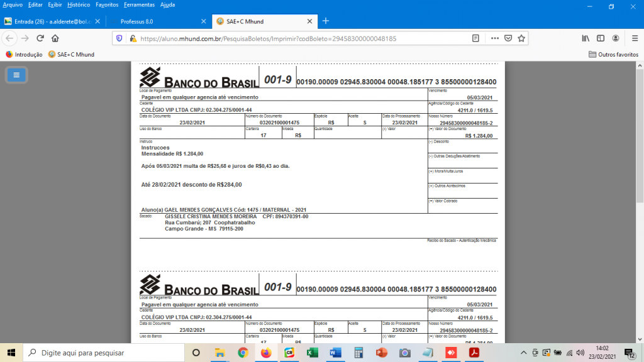This screenshot has height=362, width=644.
Task: Toggle reader view icon
Action: coord(475,38)
